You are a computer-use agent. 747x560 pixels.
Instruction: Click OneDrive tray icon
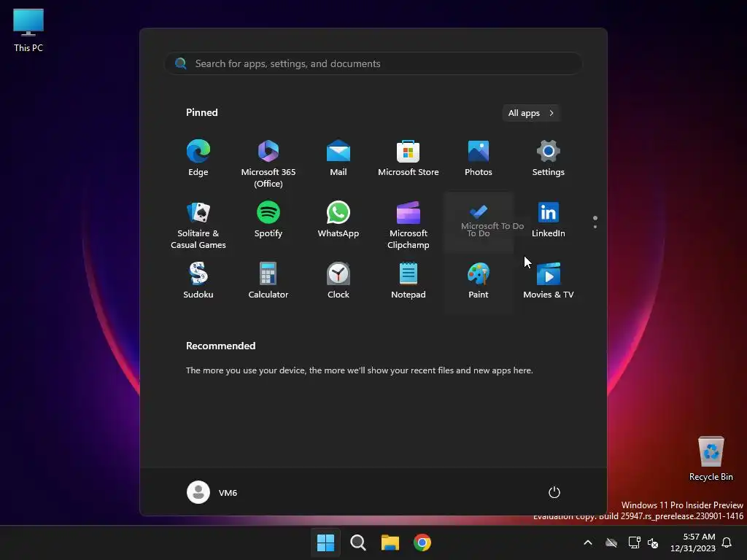point(611,542)
